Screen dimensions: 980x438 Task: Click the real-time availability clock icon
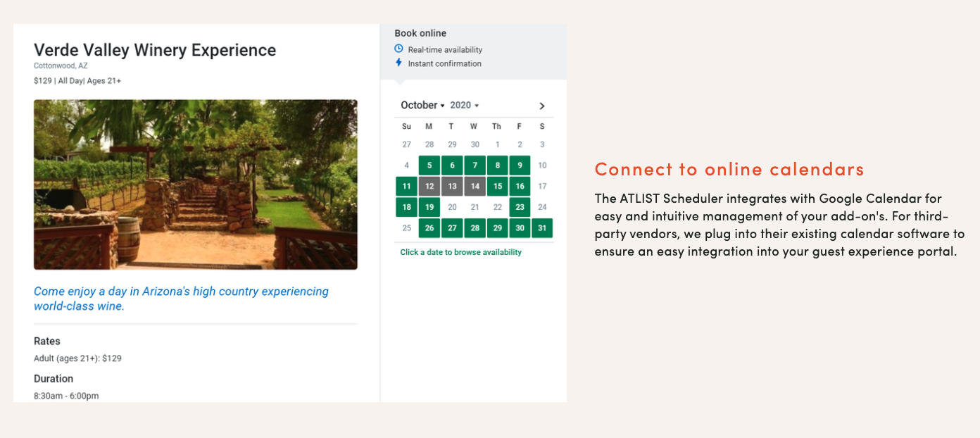[x=398, y=49]
